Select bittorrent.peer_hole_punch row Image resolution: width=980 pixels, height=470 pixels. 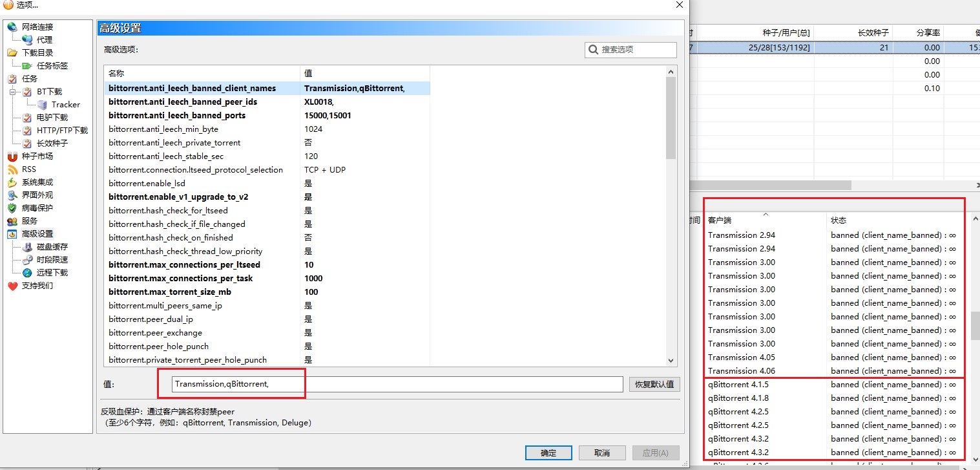click(x=267, y=346)
